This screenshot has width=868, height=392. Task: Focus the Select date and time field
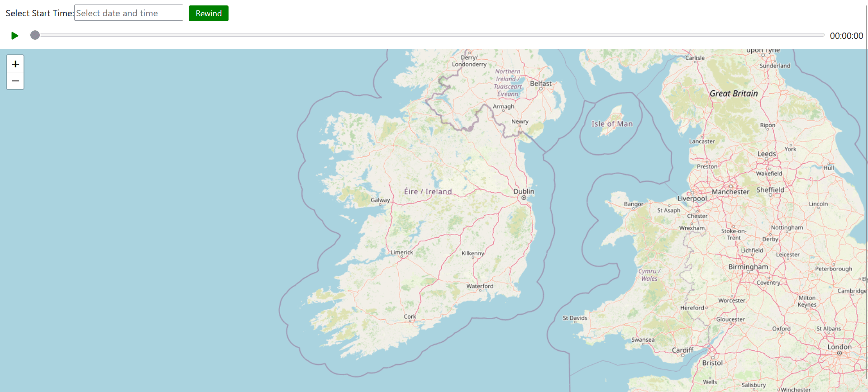click(129, 13)
